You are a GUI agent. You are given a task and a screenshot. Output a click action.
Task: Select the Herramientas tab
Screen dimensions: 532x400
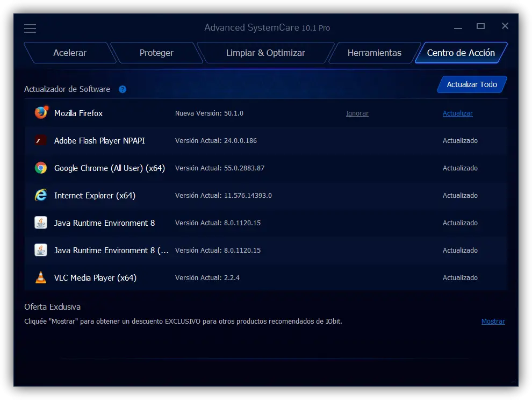coord(374,53)
